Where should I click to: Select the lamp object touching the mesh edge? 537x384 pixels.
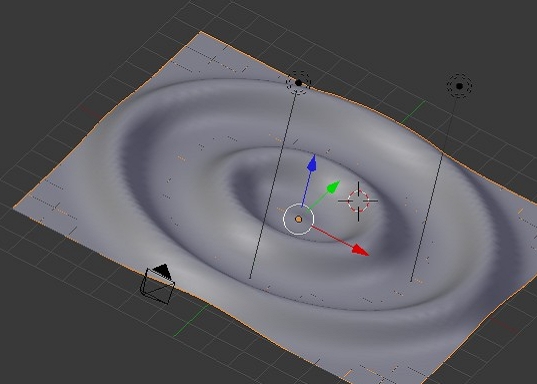pos(298,83)
